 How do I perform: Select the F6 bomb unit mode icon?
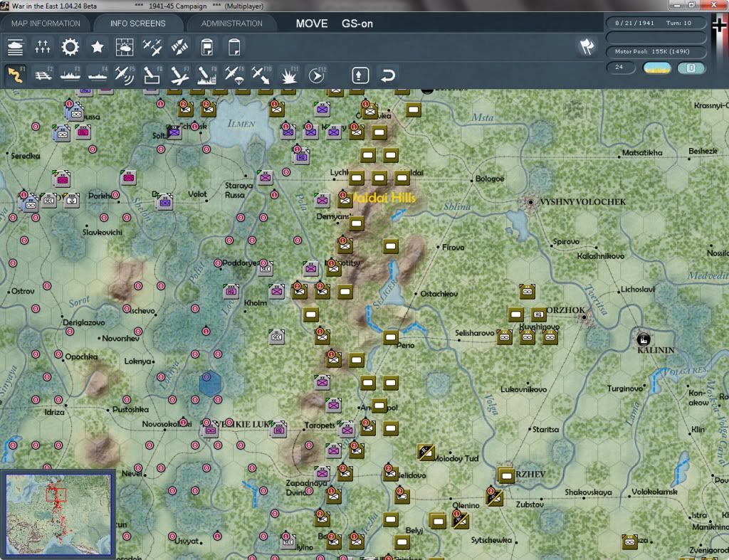(152, 75)
